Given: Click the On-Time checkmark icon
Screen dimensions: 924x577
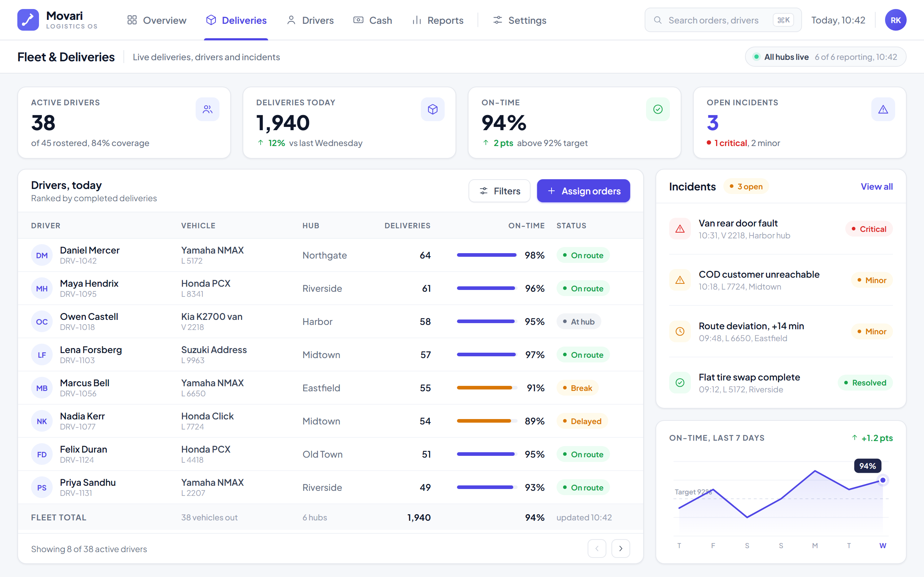Looking at the screenshot, I should tap(658, 110).
